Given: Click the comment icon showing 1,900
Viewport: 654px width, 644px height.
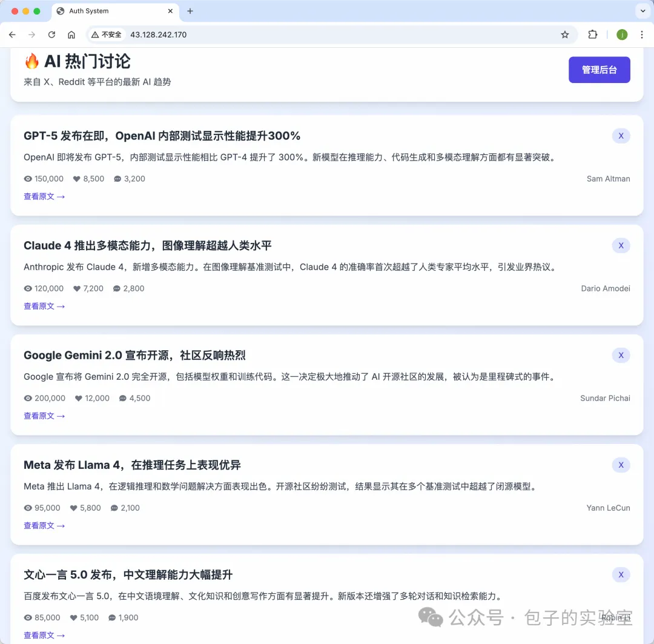Looking at the screenshot, I should tap(112, 618).
